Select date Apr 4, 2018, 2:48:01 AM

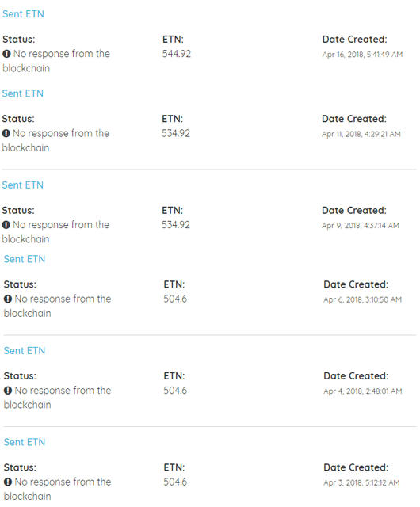[363, 391]
